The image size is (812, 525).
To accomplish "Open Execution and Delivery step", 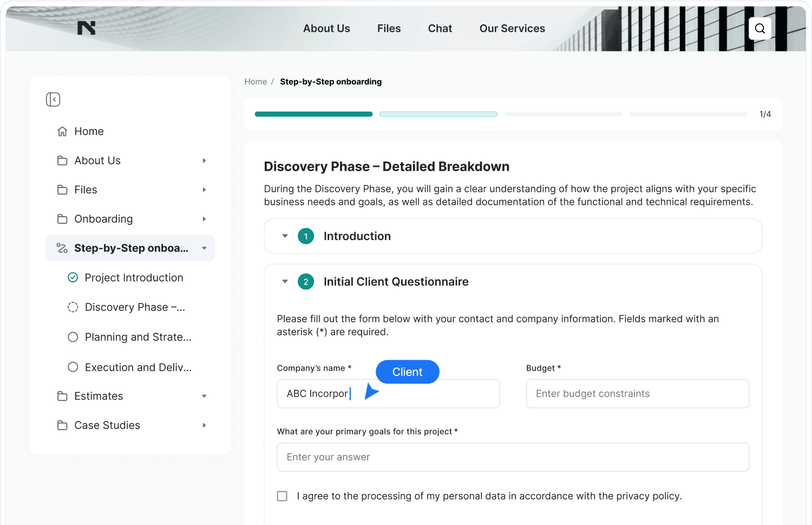I will coord(138,367).
